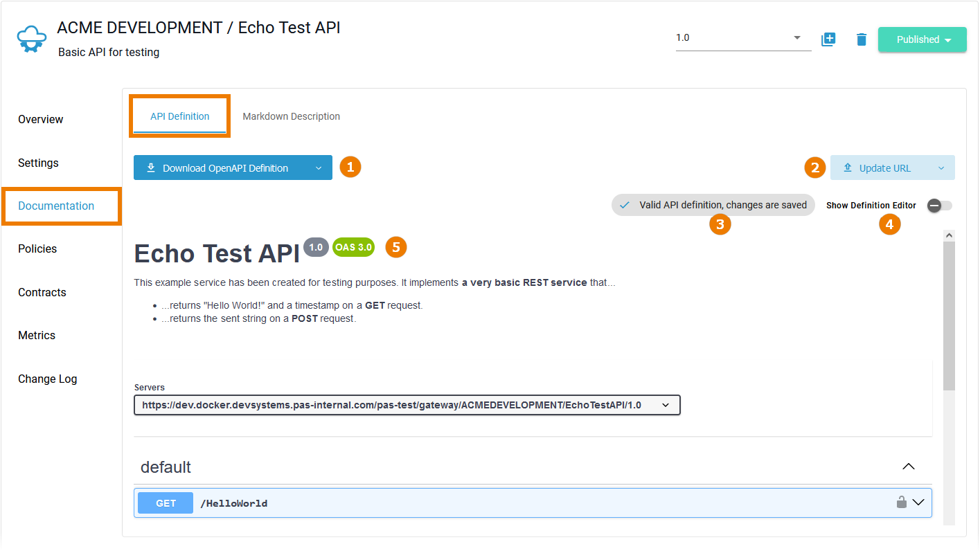Switch to the Markdown Description tab

(291, 116)
